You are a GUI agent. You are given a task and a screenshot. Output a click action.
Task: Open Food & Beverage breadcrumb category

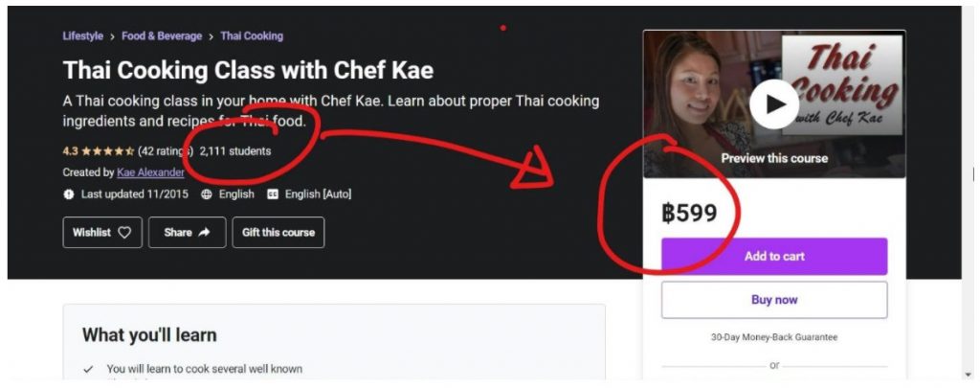pos(162,35)
